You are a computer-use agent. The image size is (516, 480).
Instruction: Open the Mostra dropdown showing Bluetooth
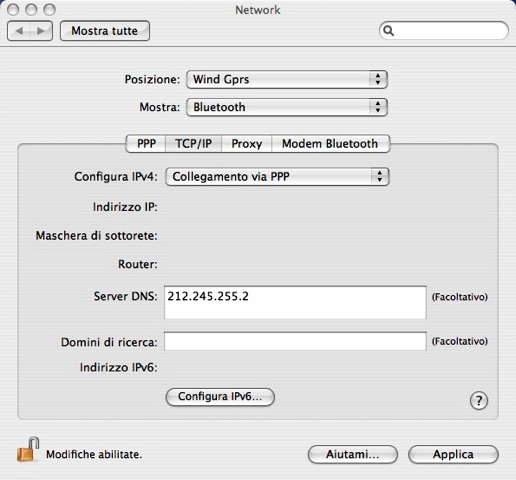click(x=287, y=107)
